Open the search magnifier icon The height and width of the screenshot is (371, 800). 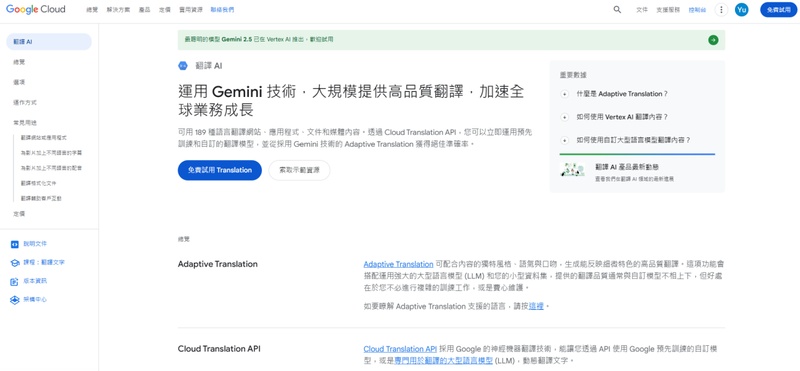pos(617,10)
